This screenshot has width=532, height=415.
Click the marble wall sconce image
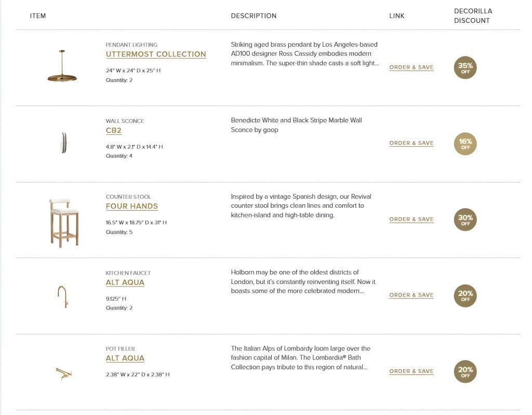pyautogui.click(x=64, y=142)
